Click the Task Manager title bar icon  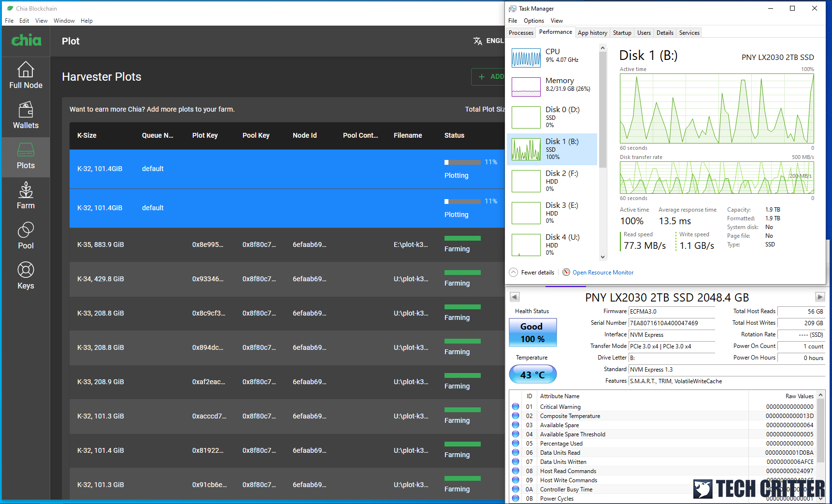pyautogui.click(x=513, y=9)
